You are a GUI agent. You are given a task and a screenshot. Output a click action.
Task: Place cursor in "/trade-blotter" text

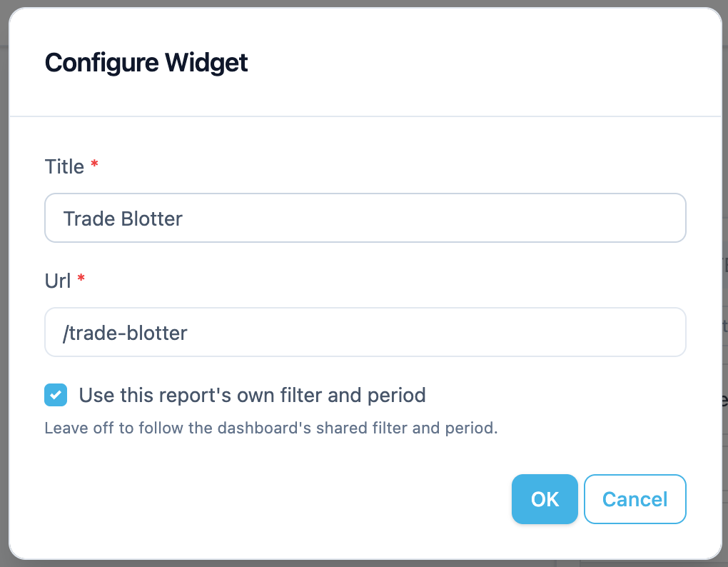pyautogui.click(x=125, y=333)
